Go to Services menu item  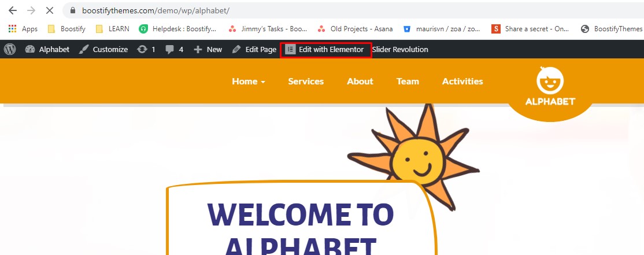[306, 82]
